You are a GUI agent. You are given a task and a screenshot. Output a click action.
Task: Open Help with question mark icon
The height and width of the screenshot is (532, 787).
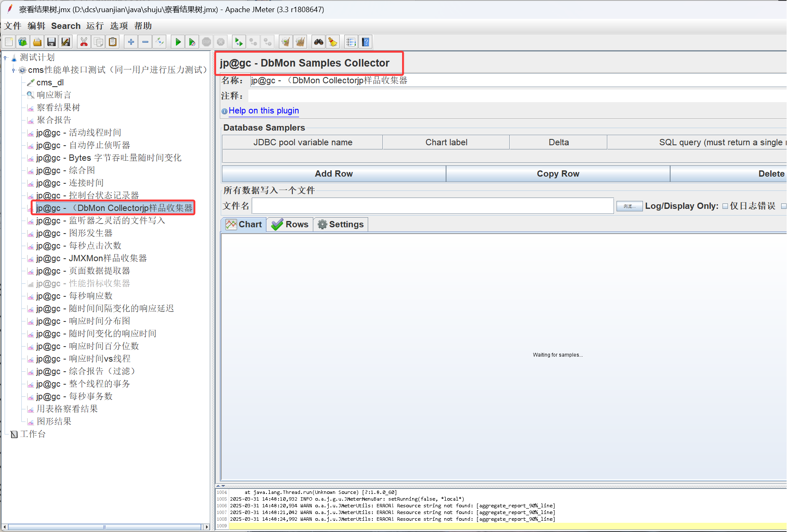pos(366,42)
